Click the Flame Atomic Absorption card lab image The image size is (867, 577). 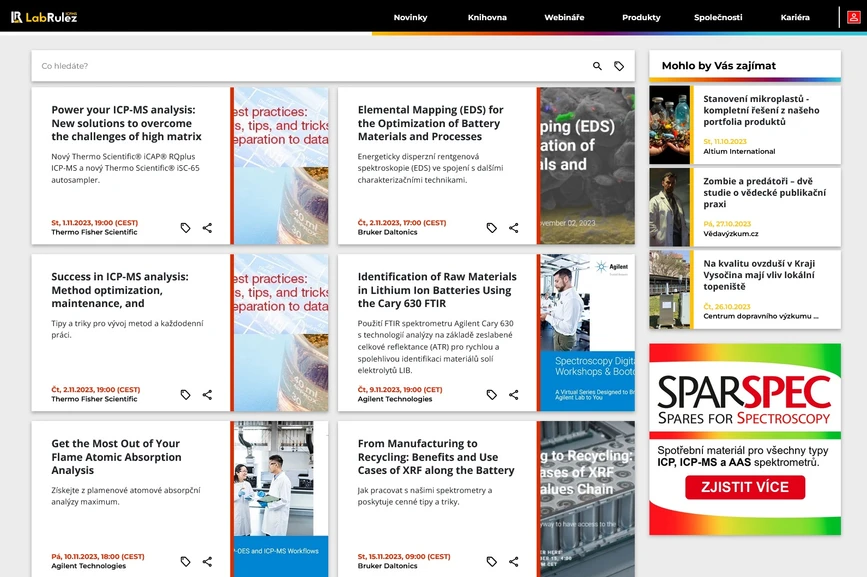click(x=281, y=499)
